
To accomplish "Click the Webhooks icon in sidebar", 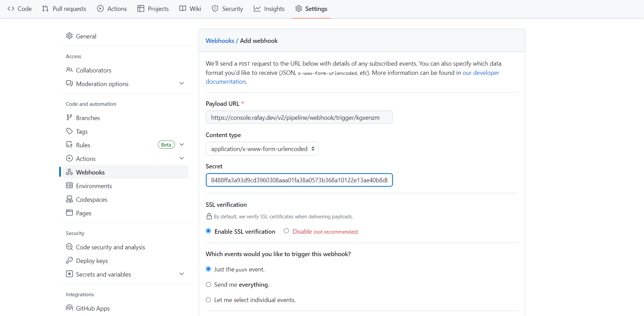I will coord(69,172).
